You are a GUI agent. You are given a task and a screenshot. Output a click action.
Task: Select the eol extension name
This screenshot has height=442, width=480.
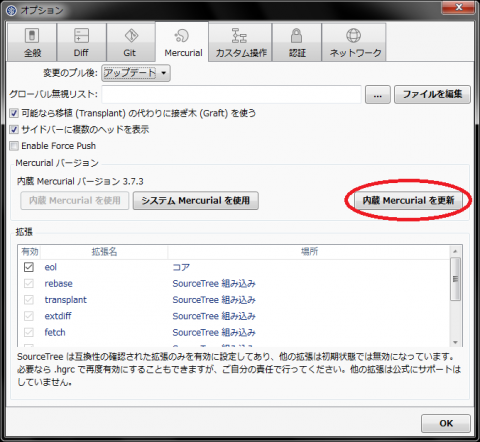pyautogui.click(x=51, y=267)
